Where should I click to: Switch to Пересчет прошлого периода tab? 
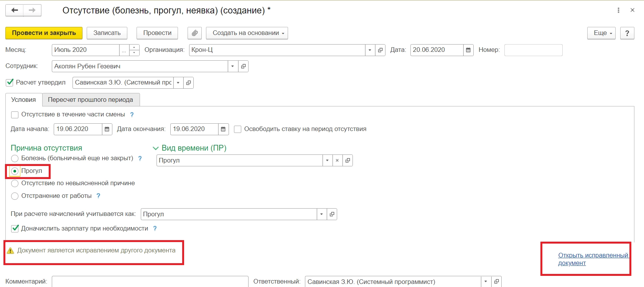[91, 100]
